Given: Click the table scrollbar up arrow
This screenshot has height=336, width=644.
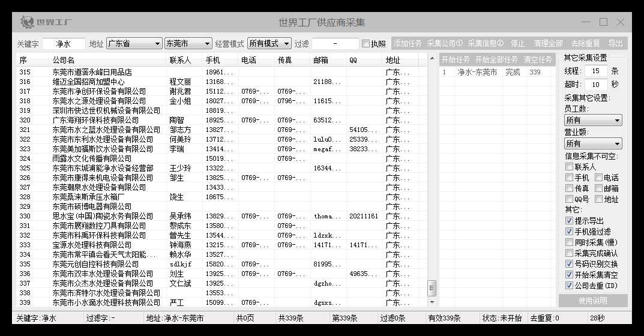Looking at the screenshot, I should (432, 59).
